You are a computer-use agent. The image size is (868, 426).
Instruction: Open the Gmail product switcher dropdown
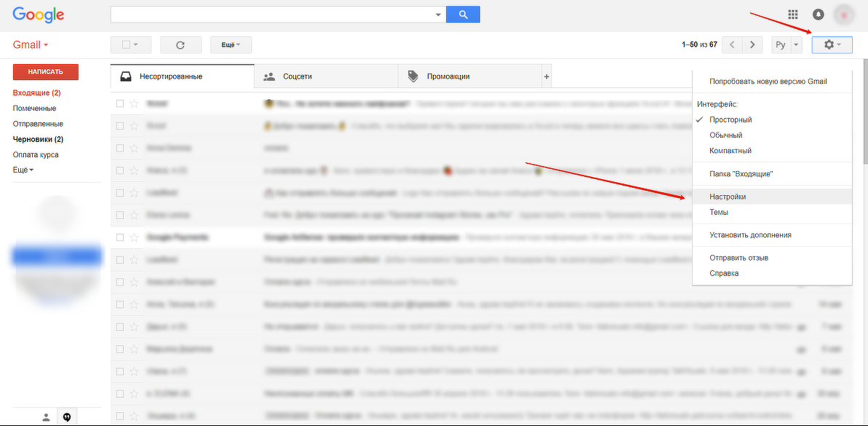pyautogui.click(x=31, y=45)
